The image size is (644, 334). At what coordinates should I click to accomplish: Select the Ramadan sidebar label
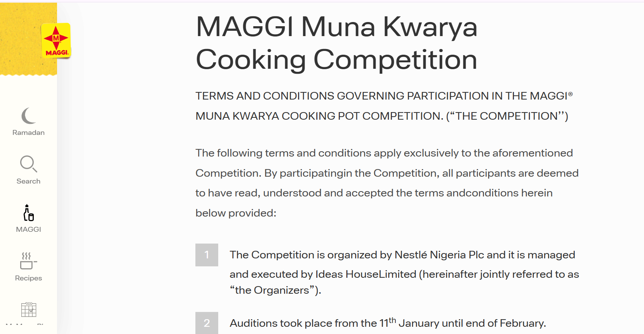pos(29,133)
